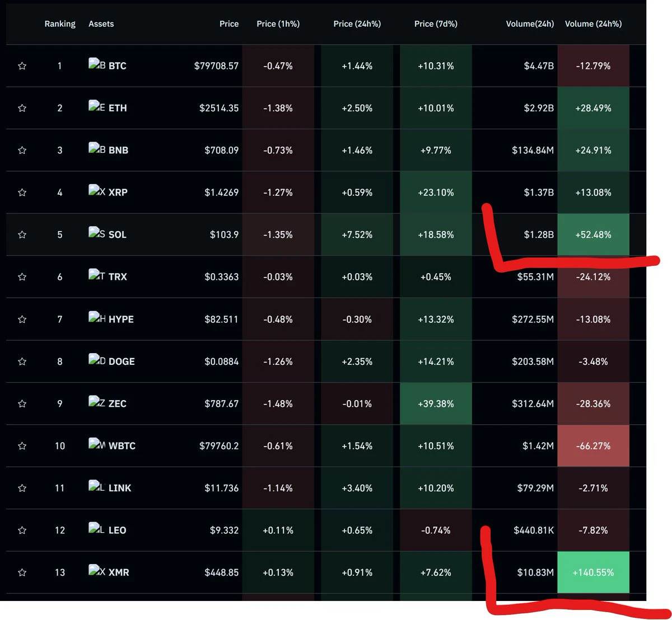Sort by the Ranking column header

(x=60, y=24)
